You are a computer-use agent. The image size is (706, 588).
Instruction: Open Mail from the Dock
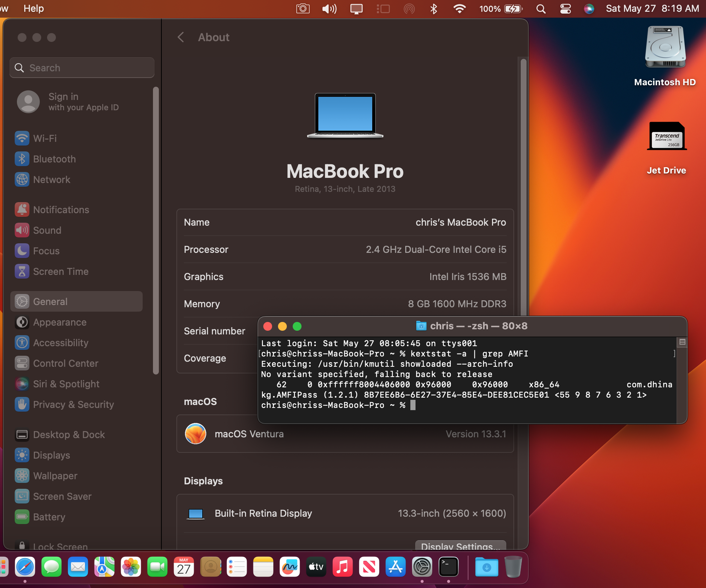(x=78, y=567)
